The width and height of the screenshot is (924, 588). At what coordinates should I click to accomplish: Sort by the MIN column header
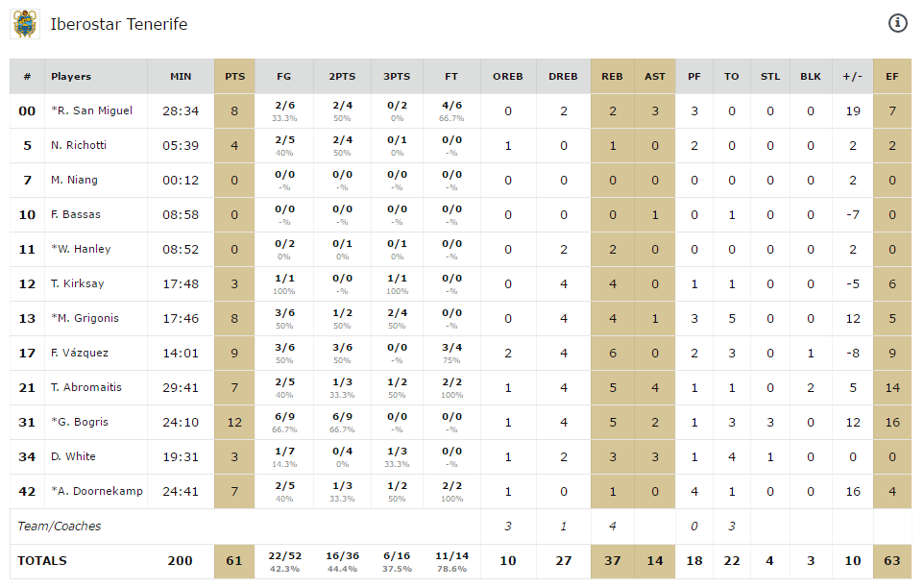coord(181,76)
